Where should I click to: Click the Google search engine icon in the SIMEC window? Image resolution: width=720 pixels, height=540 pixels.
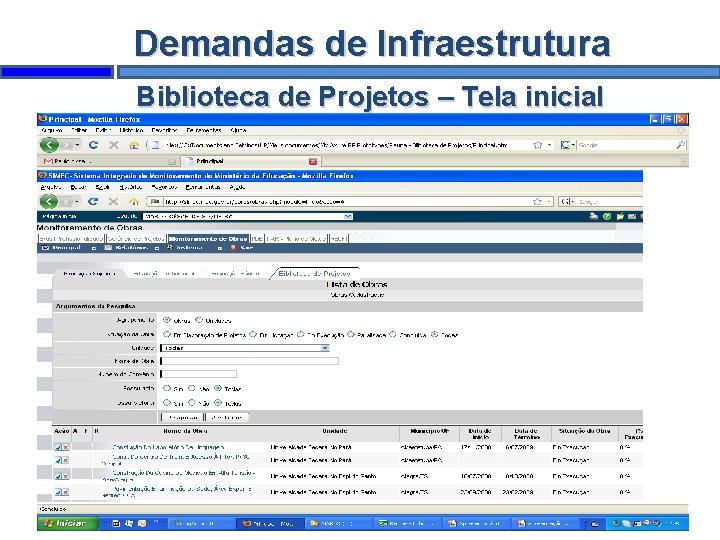click(x=565, y=202)
